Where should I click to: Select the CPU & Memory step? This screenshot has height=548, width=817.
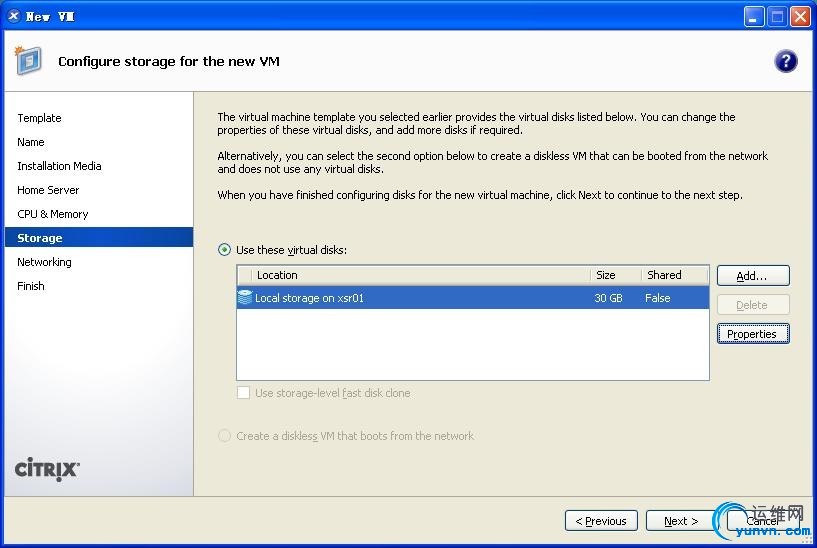pos(53,214)
